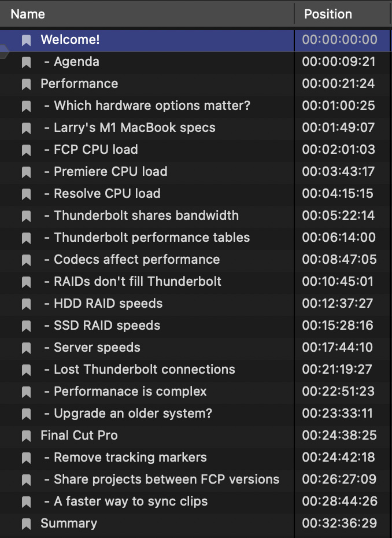Image resolution: width=392 pixels, height=538 pixels.
Task: Click marker icon beside Final Cut Pro
Action: tap(27, 436)
